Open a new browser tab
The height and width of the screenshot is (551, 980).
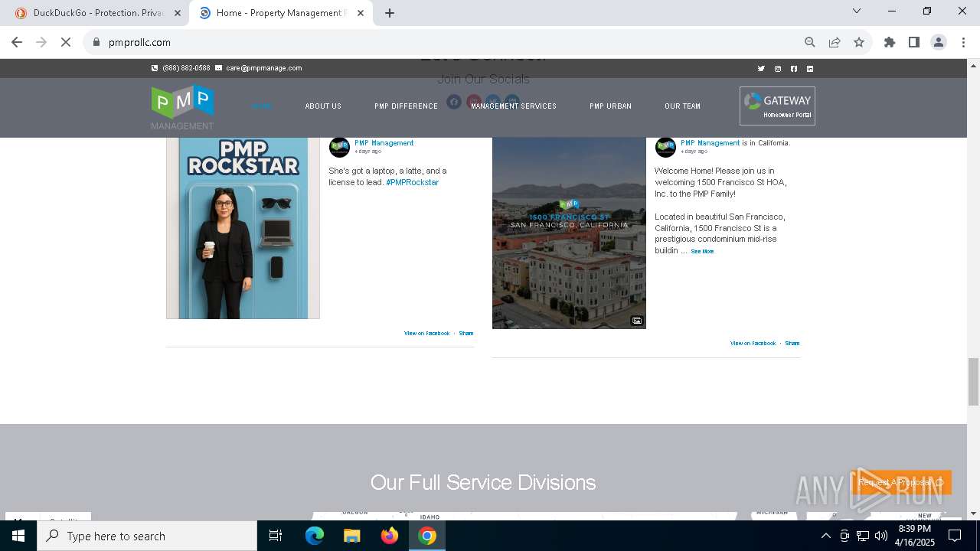click(x=390, y=13)
